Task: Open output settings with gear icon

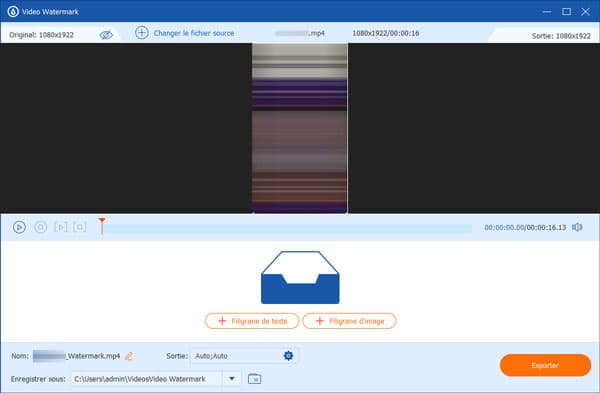Action: [x=289, y=356]
